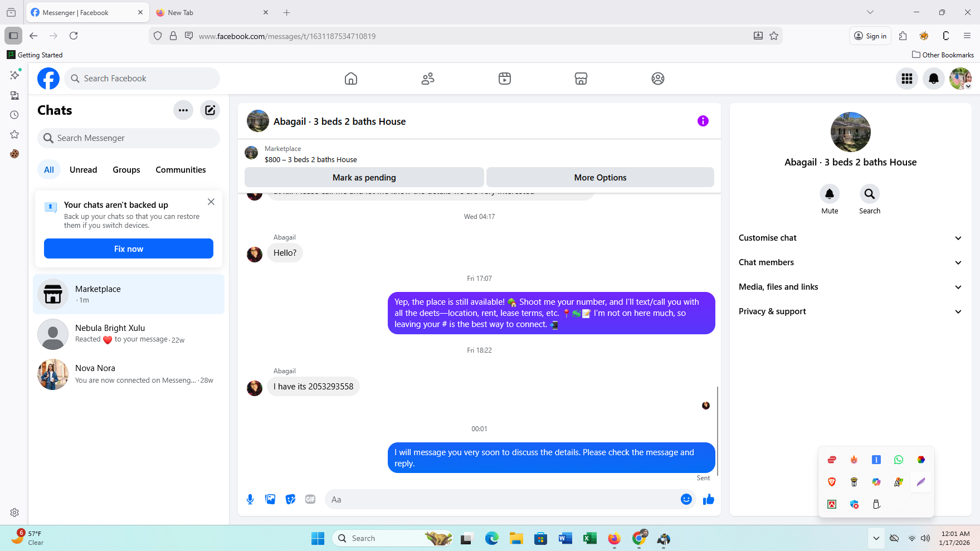Click the safely remove USB icon
Image resolution: width=980 pixels, height=551 pixels.
pyautogui.click(x=876, y=504)
